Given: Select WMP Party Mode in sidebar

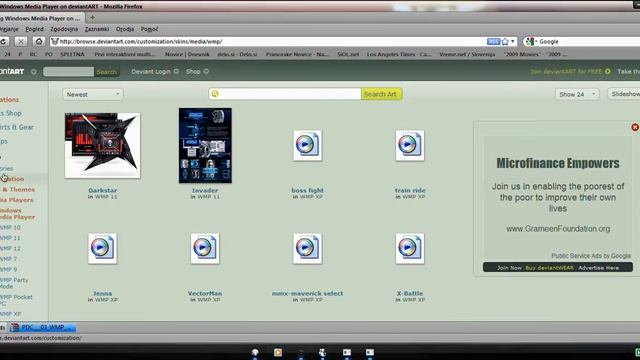Looking at the screenshot, I should tap(14, 283).
